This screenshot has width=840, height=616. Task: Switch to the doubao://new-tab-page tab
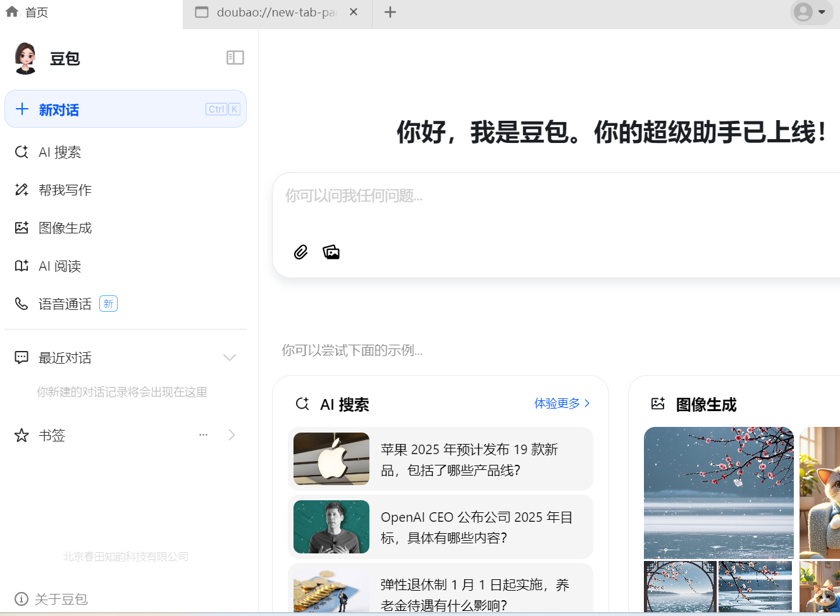277,12
